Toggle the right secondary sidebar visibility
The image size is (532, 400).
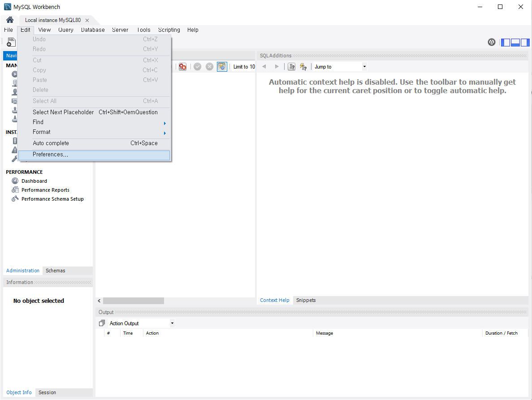525,43
